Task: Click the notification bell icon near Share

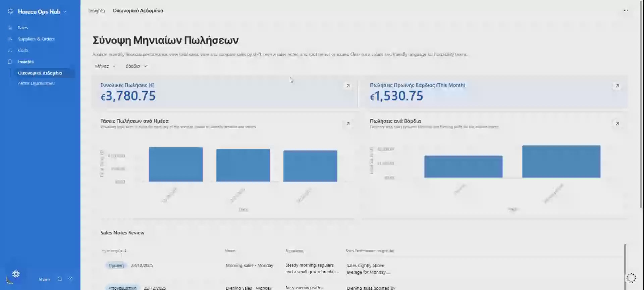Action: [x=60, y=279]
